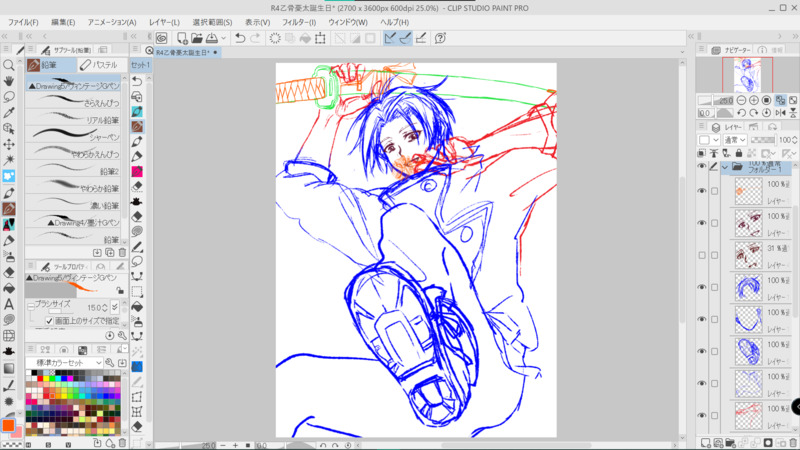
Task: Open the canvas tab list dropdown arrow
Action: point(682,52)
